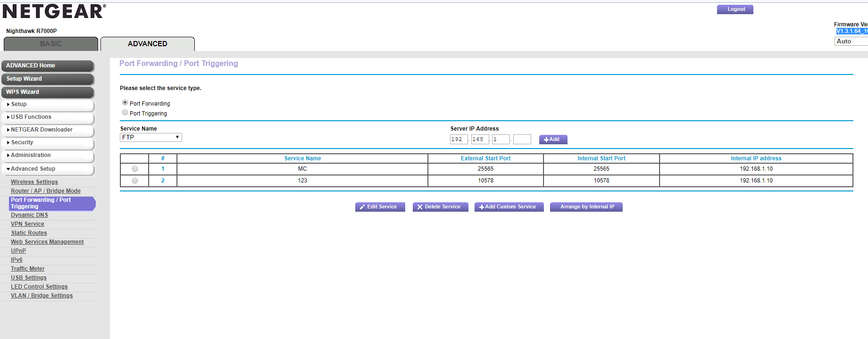Viewport: 868px width, 339px height.
Task: Click internal port 25565 cell
Action: pos(601,169)
